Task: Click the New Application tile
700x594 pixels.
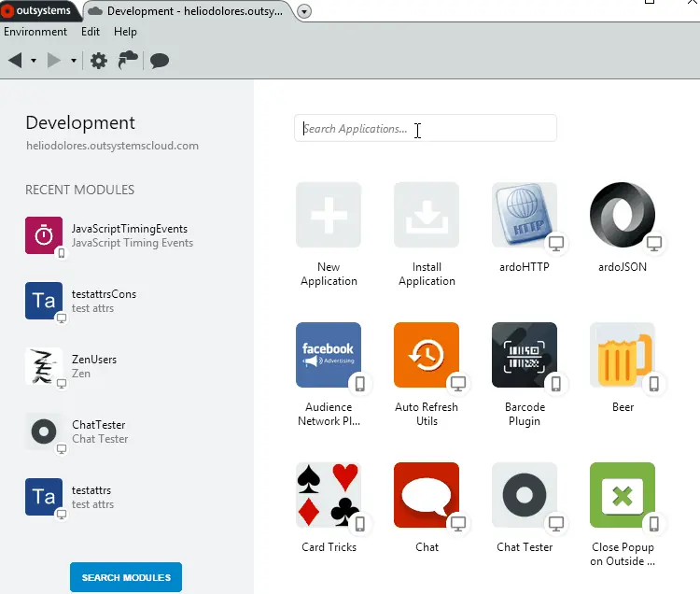Action: click(329, 234)
